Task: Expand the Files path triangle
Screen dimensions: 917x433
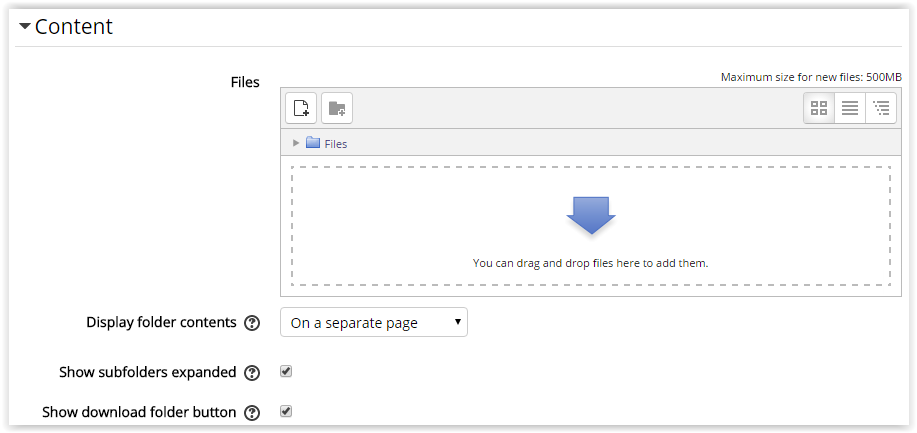Action: tap(296, 143)
